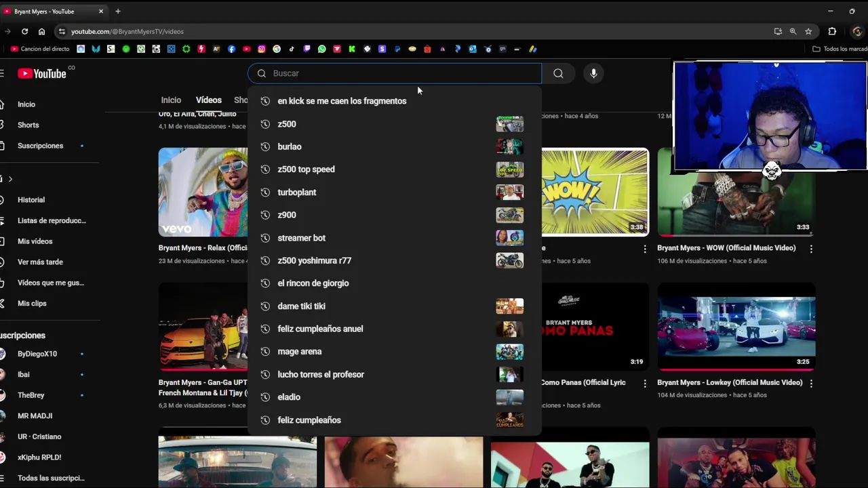Open Google bookmark icon

click(x=277, y=49)
